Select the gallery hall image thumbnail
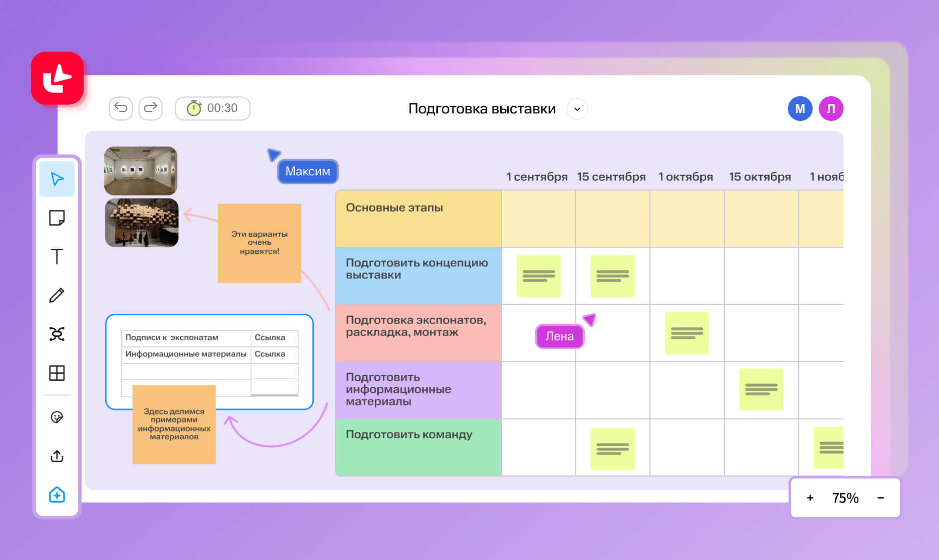The image size is (939, 560). [x=141, y=171]
